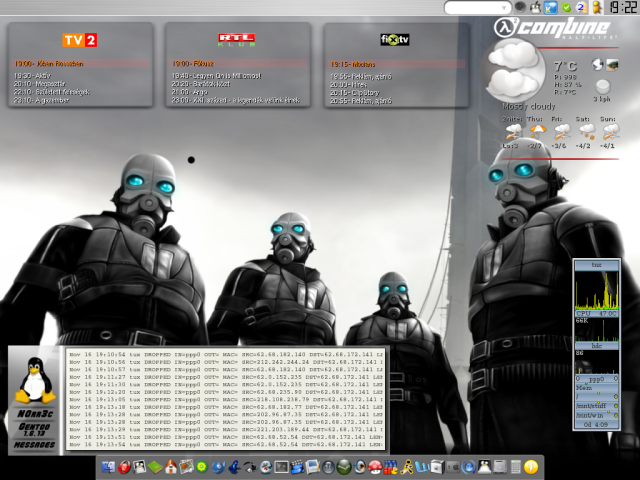Open the red mushroom dock icon
The height and width of the screenshot is (480, 640).
coord(375,467)
